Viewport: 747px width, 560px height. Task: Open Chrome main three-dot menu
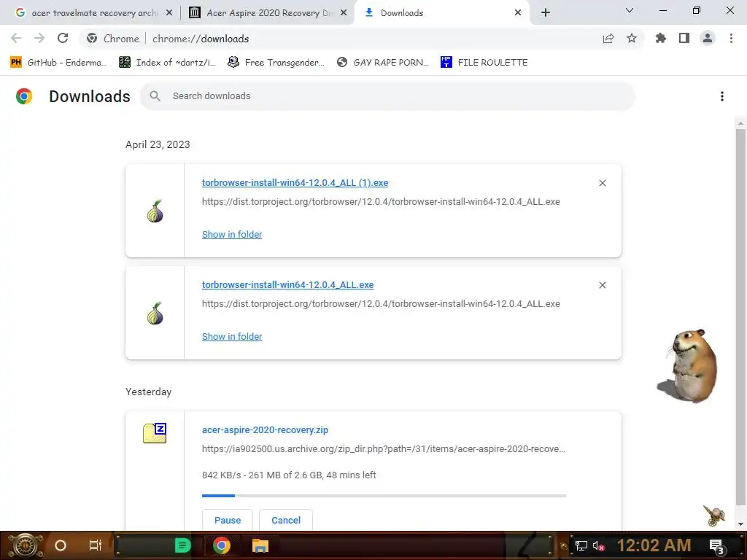(731, 38)
